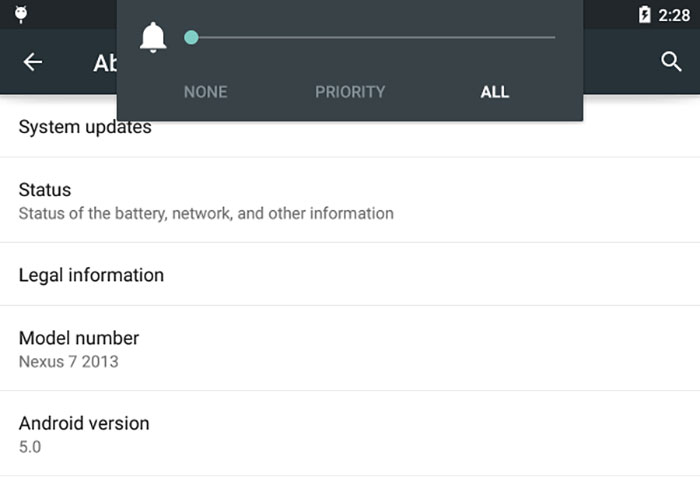Select NONE interruption mode
This screenshot has height=481, width=700.
[x=206, y=92]
